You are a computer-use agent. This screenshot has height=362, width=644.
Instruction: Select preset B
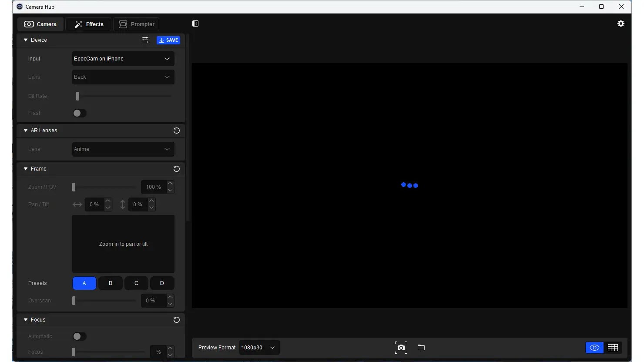click(111, 283)
